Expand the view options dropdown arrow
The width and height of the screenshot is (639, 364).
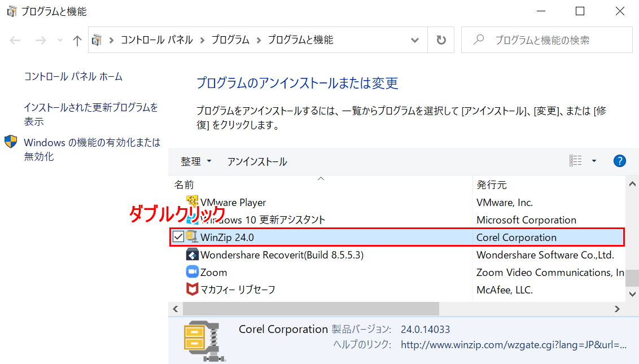click(594, 161)
